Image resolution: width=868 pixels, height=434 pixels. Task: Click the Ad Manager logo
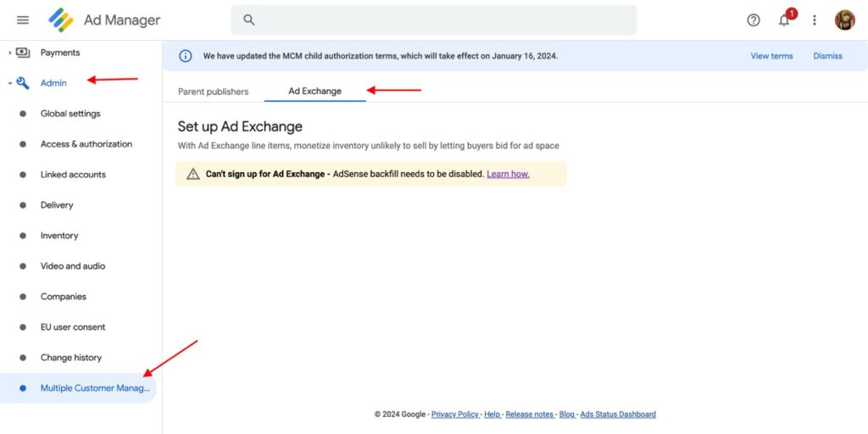(x=61, y=20)
